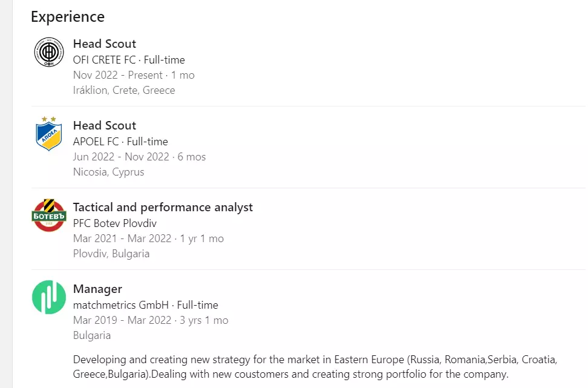Image resolution: width=588 pixels, height=388 pixels.
Task: Open the OFI Crete FC logo
Action: 49,52
